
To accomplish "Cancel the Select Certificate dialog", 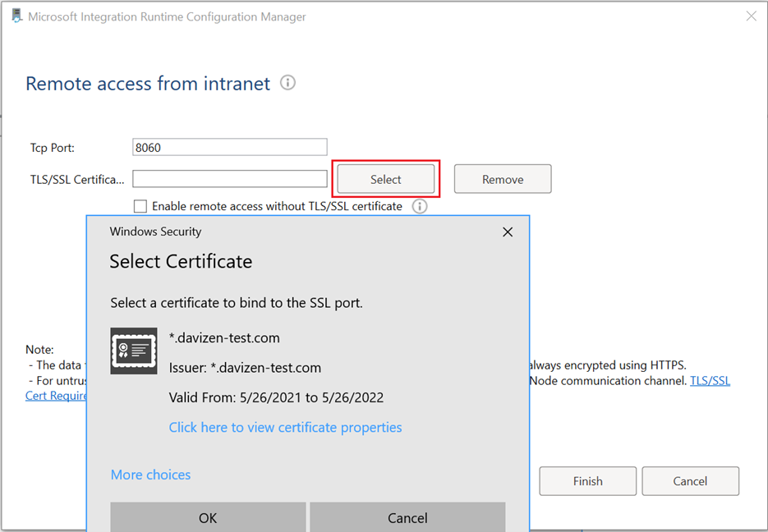I will pos(407,517).
